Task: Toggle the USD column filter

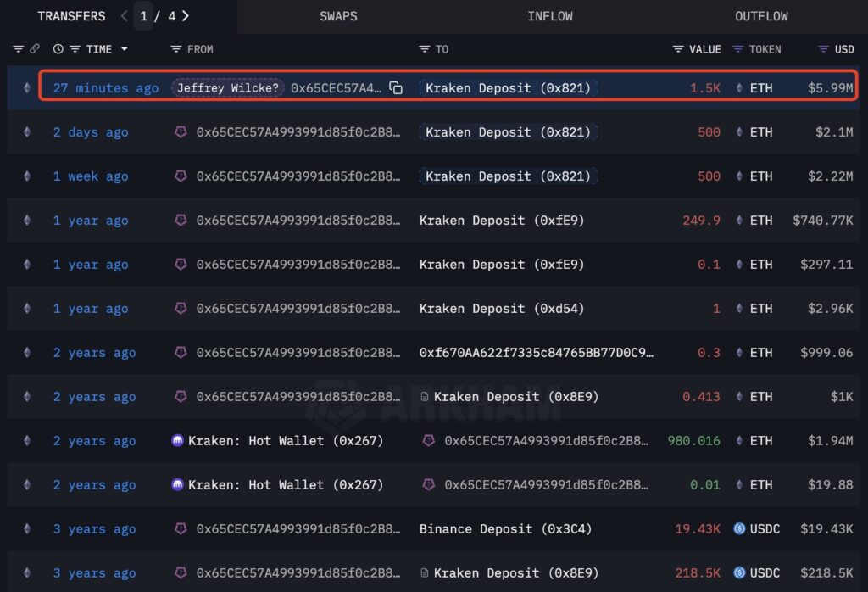Action: [x=823, y=49]
